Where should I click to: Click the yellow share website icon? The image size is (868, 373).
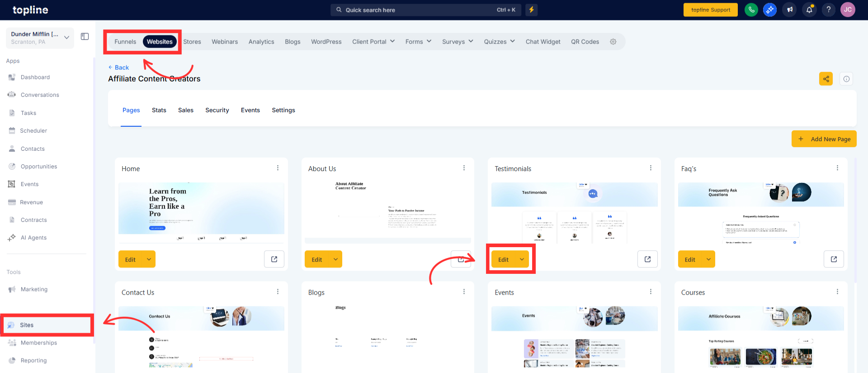point(826,79)
